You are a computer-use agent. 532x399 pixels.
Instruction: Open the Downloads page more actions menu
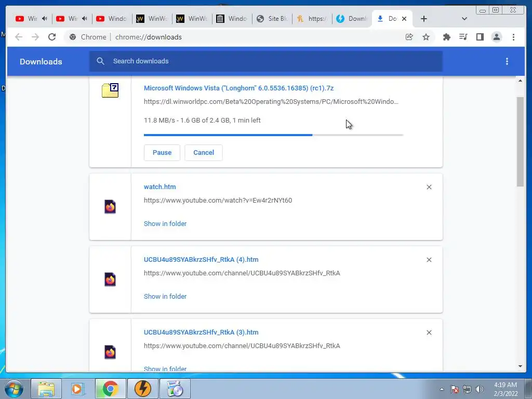tap(507, 61)
